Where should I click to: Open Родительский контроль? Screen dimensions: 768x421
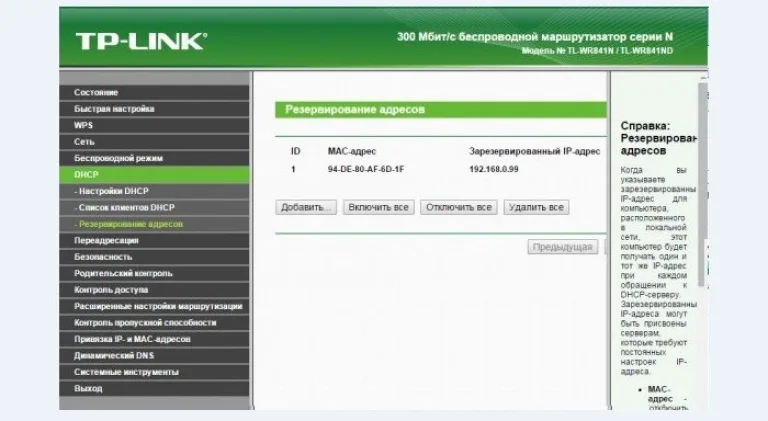pos(154,274)
